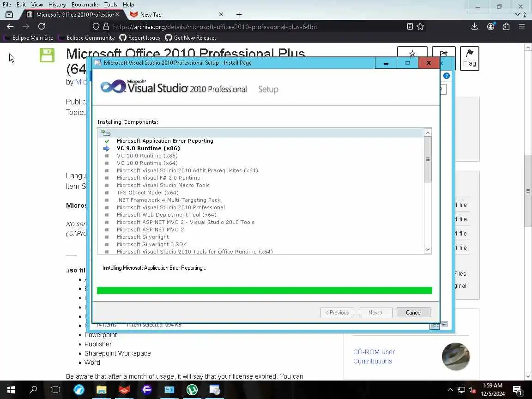Open the Help menu

[128, 5]
